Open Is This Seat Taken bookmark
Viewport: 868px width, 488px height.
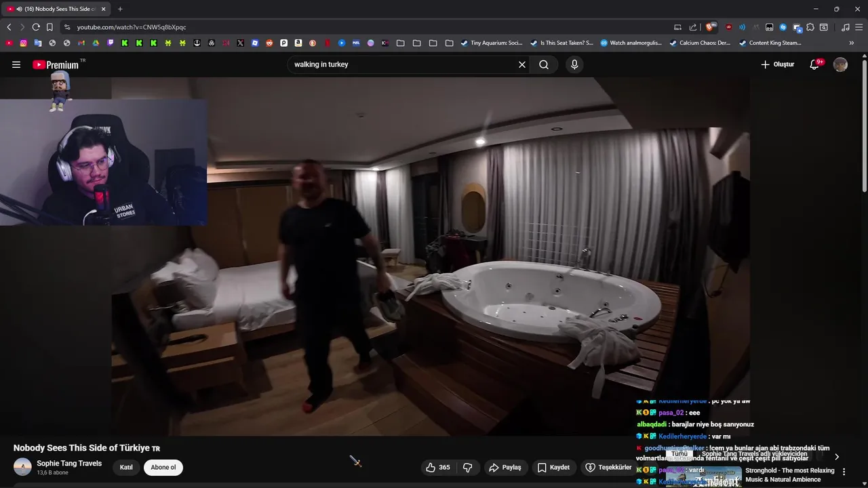tap(561, 43)
